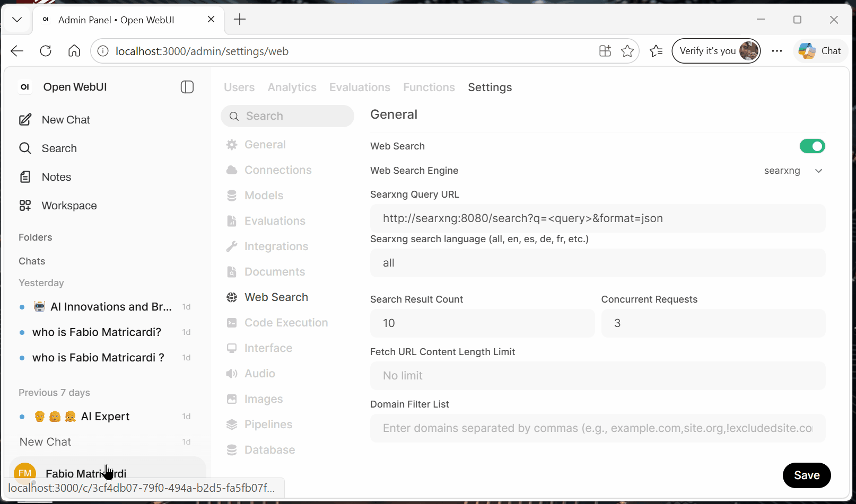Add this page to favorites star
Image resolution: width=856 pixels, height=504 pixels.
(627, 51)
